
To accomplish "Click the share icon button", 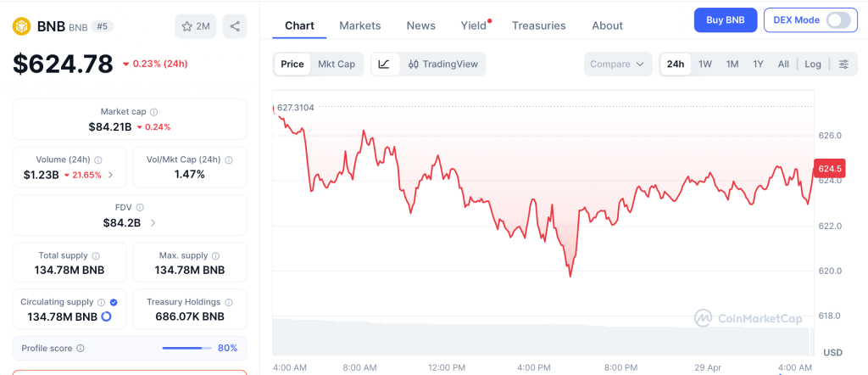I will click(x=235, y=26).
